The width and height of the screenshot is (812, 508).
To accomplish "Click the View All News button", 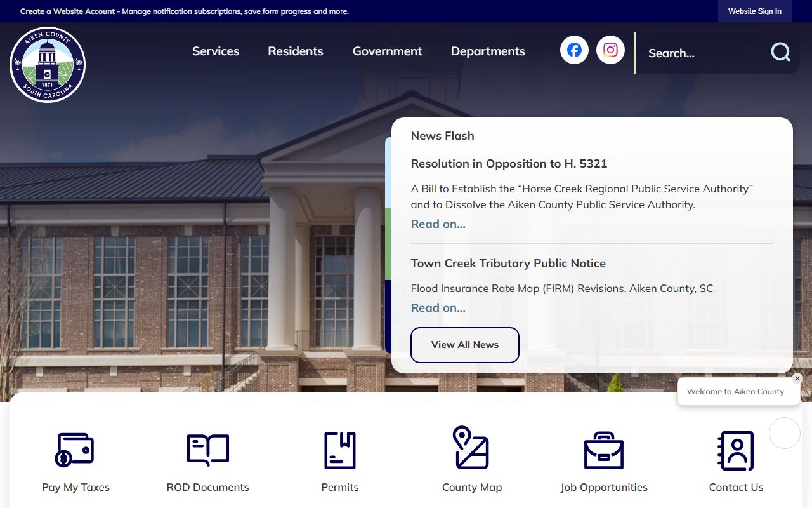I will tap(465, 345).
